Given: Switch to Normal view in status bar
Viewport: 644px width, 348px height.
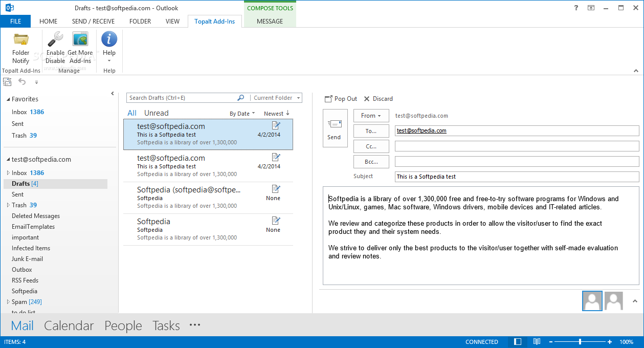Looking at the screenshot, I should click(x=518, y=342).
